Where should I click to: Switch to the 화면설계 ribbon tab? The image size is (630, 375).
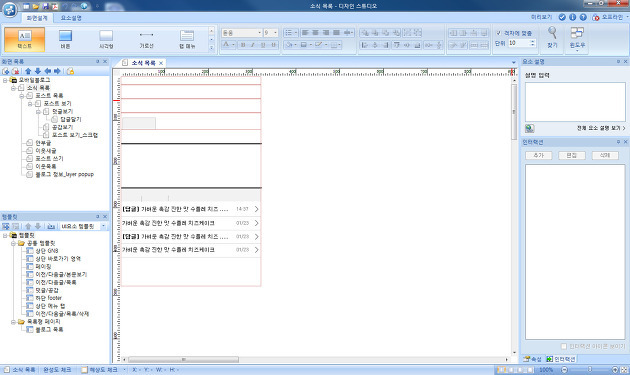37,18
